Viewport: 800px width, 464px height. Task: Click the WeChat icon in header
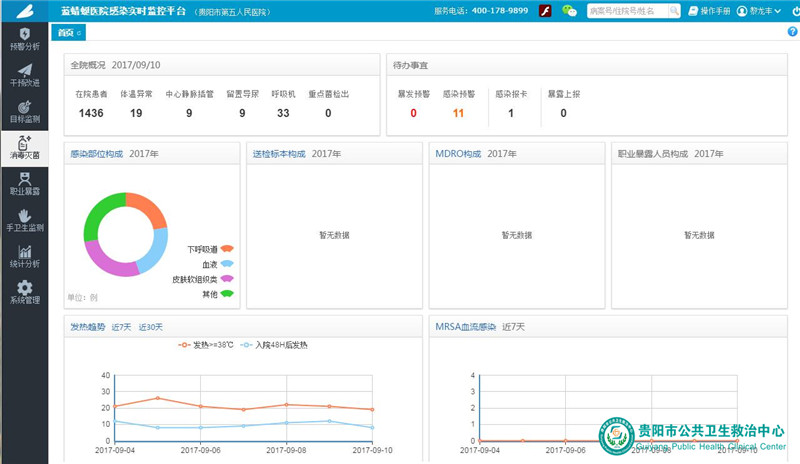point(569,11)
